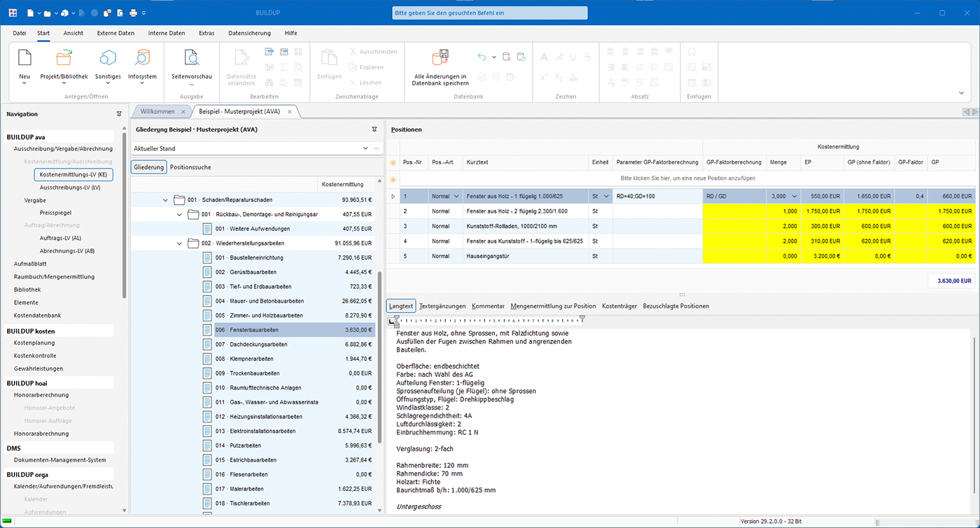Open Seitenvorschau print preview
Viewport: 980px width, 528px height.
(191, 58)
